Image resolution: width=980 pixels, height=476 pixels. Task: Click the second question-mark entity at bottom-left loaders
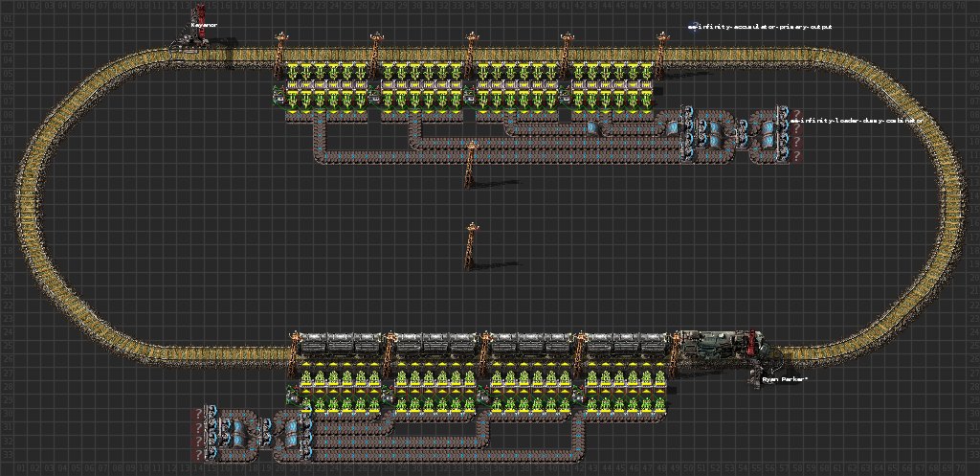click(199, 428)
